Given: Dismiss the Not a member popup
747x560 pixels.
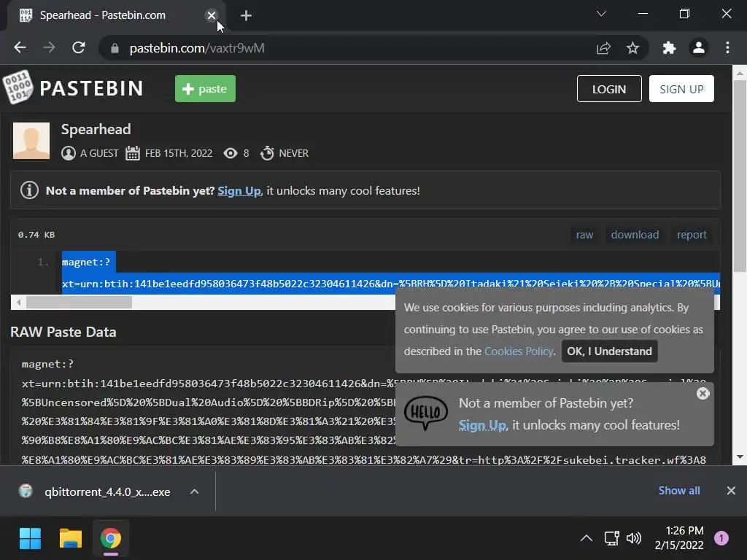Looking at the screenshot, I should tap(703, 393).
